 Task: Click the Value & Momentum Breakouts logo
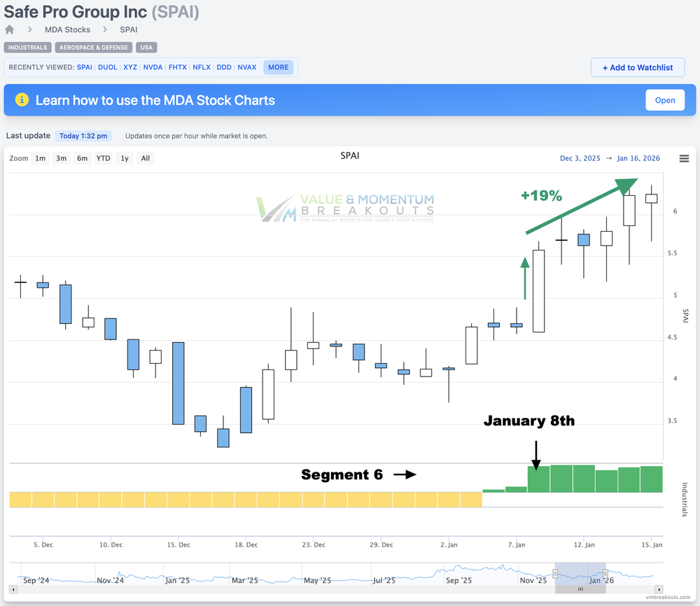(346, 209)
